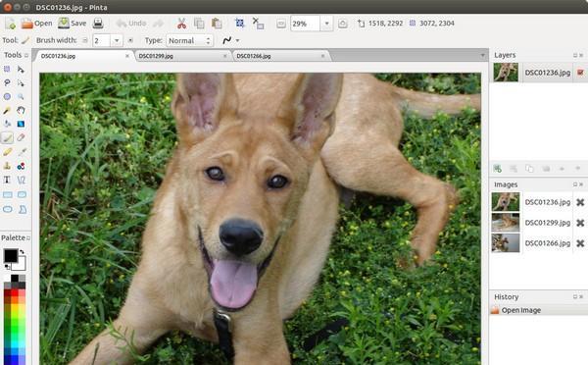Viewport: 588px width, 365px height.
Task: Select the Pan hand tool
Action: 21,111
